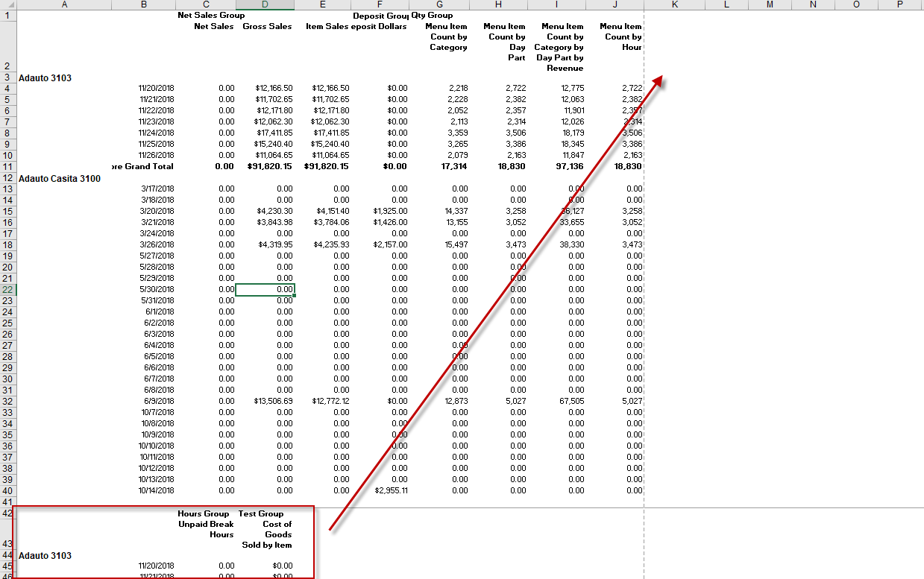Click the $4,319.95 gross sales cell
This screenshot has width=924, height=579.
[276, 244]
